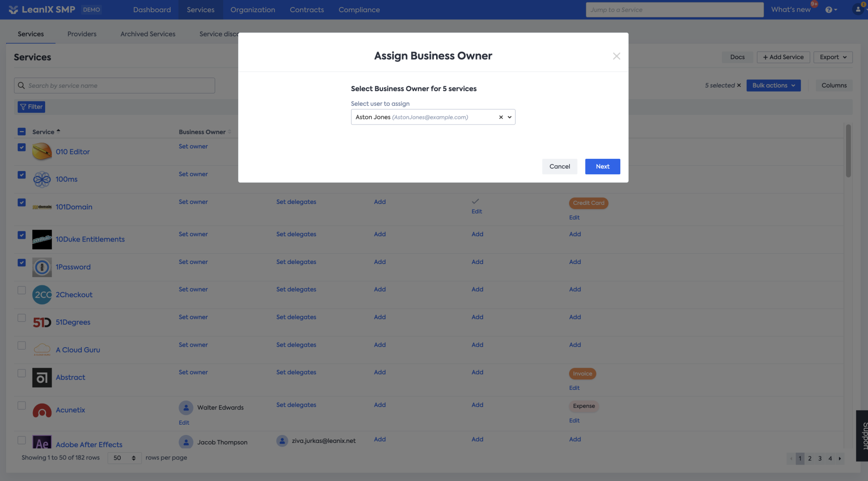Open the user select dropdown chevron
The height and width of the screenshot is (481, 868).
509,117
